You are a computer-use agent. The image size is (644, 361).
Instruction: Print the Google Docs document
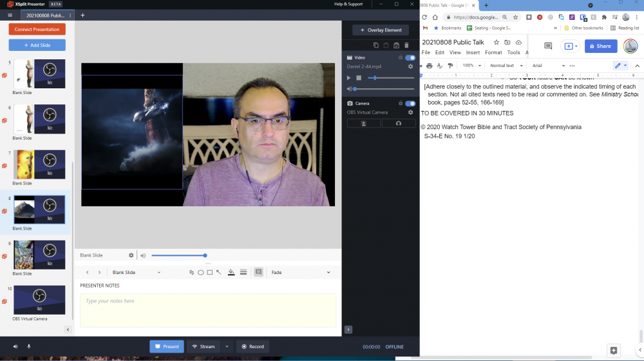(x=429, y=66)
